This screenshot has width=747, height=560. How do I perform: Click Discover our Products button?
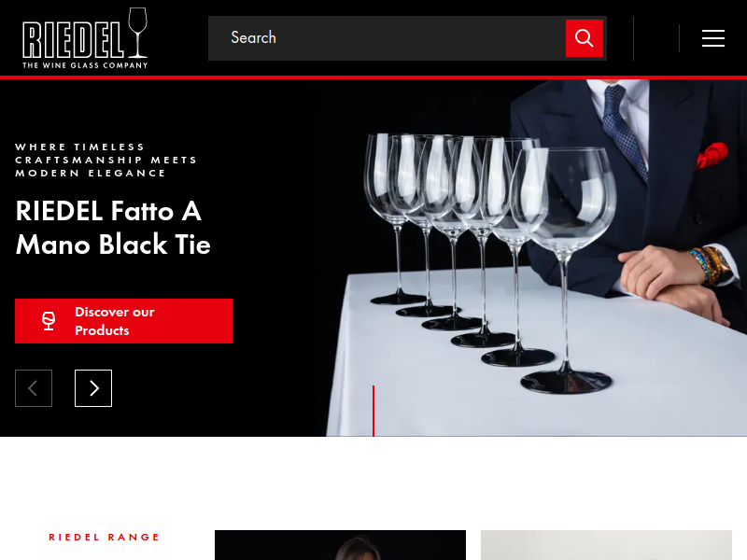[x=124, y=321]
